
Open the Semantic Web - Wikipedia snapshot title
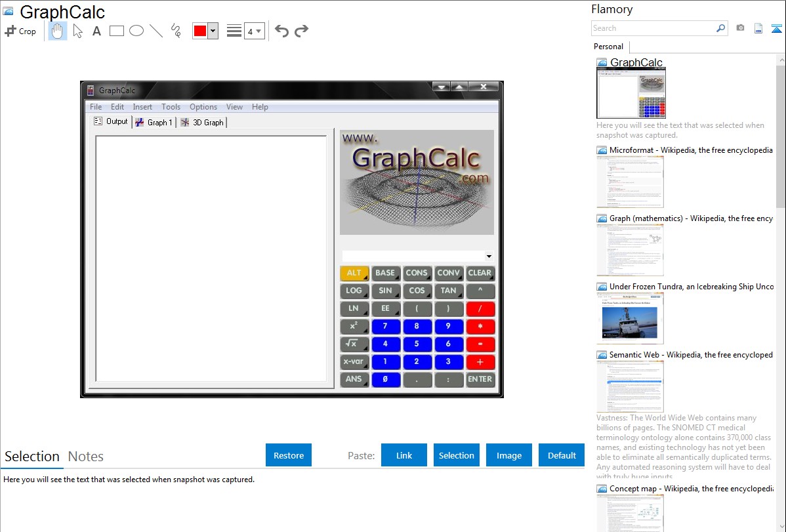coord(691,354)
